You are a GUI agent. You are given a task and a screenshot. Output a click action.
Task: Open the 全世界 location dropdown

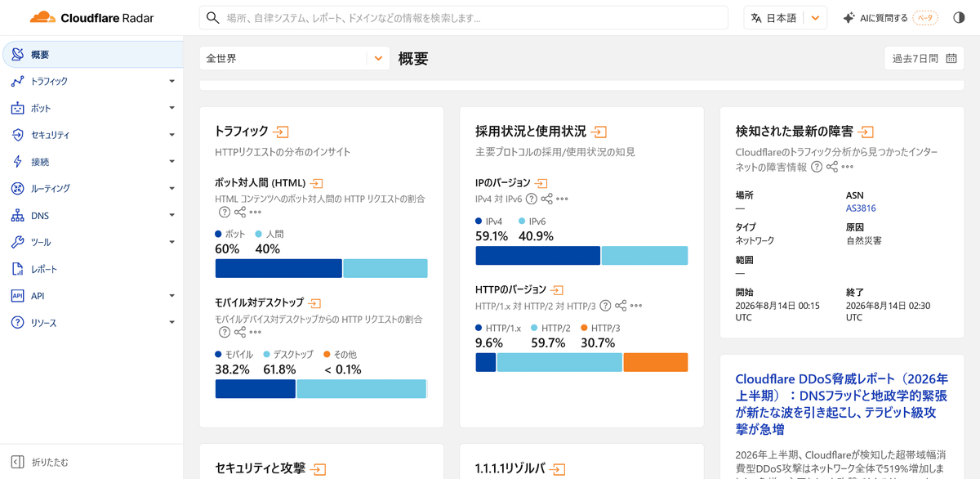click(x=295, y=58)
